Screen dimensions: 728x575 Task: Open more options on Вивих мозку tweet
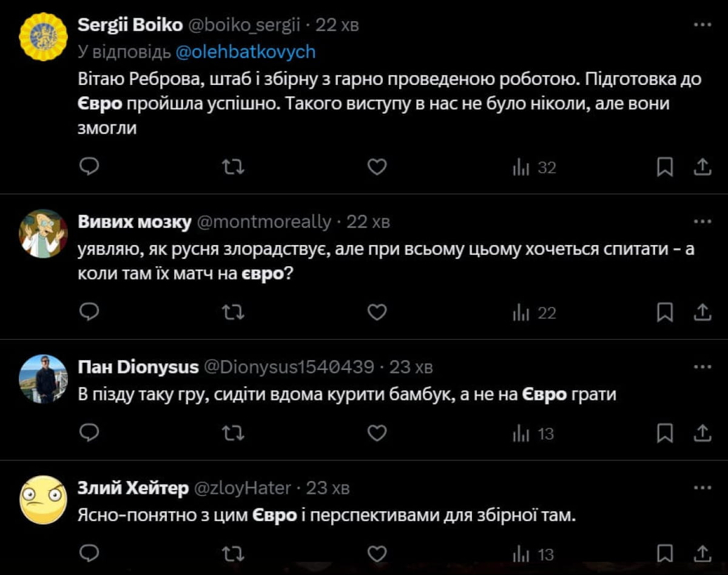pyautogui.click(x=702, y=222)
